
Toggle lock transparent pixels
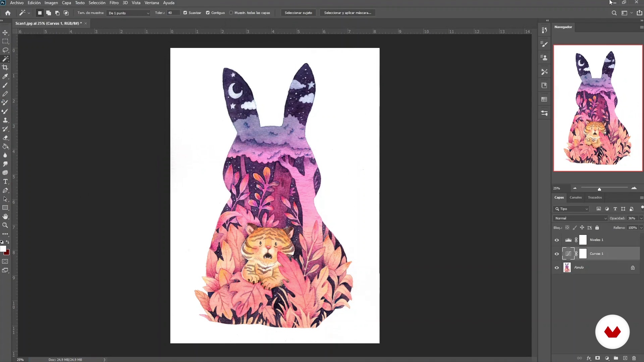coord(567,228)
